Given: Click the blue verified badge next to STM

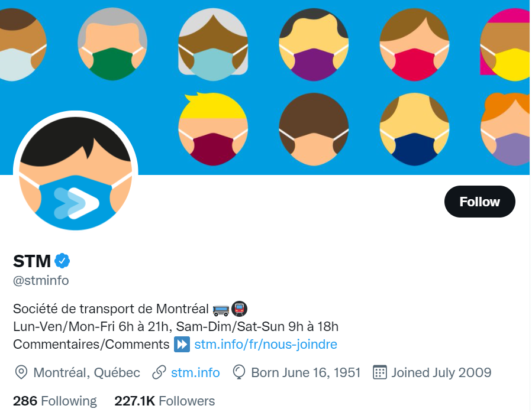Looking at the screenshot, I should 63,260.
